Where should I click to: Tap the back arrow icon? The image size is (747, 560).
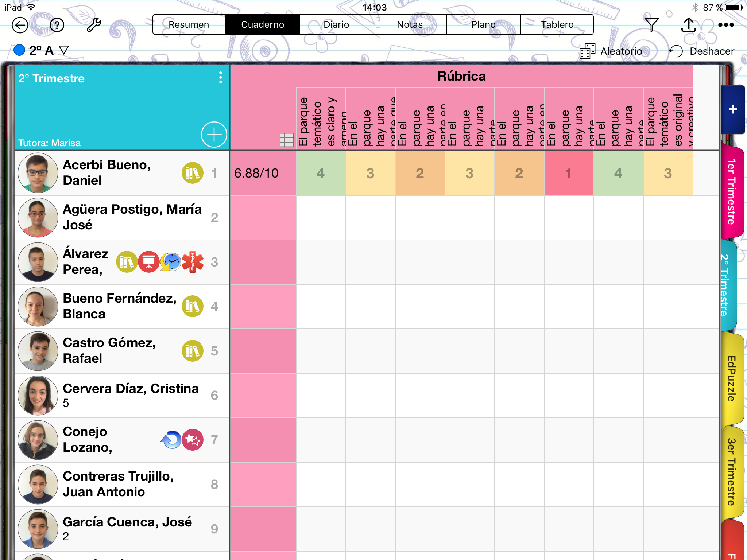click(20, 25)
